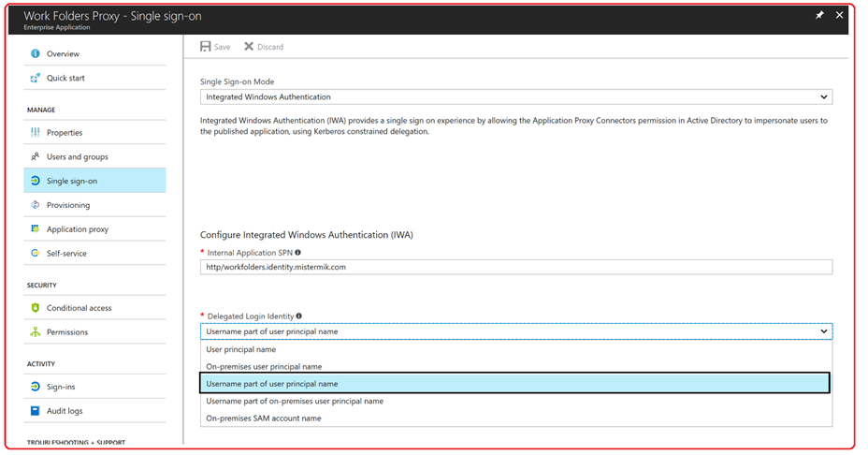Select the Single sign-on menu item
Viewport: 868px width, 455px height.
tap(94, 181)
